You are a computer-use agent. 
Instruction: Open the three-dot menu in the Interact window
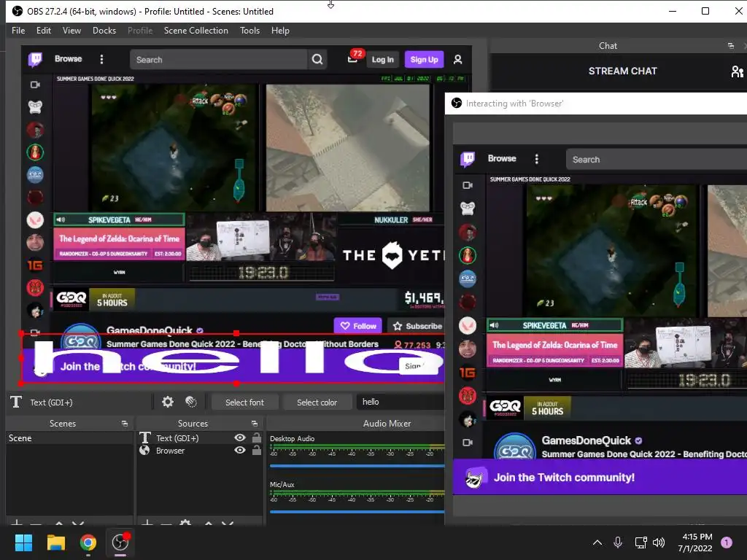click(x=536, y=159)
